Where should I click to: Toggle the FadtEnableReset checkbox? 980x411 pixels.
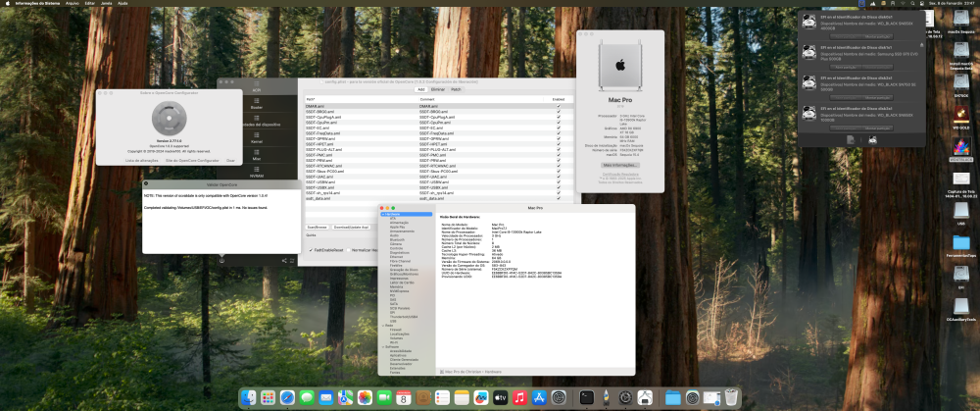pos(311,249)
